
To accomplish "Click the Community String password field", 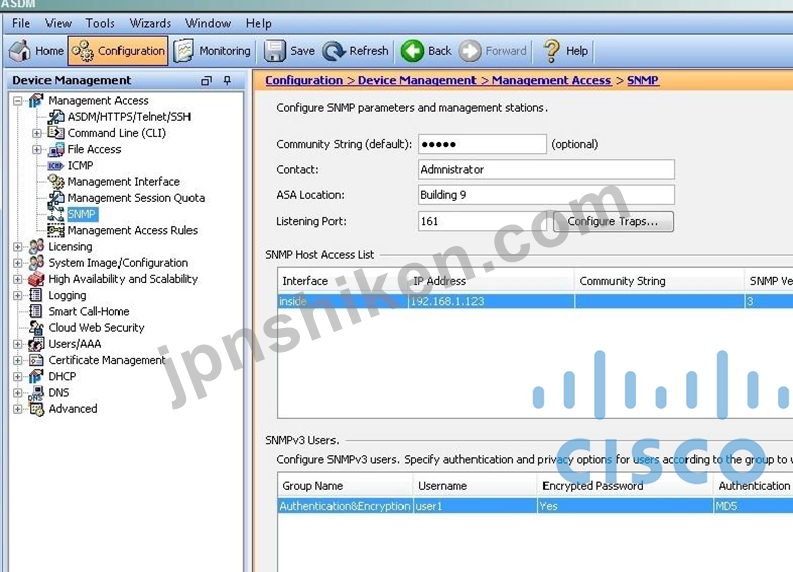I will pyautogui.click(x=482, y=144).
